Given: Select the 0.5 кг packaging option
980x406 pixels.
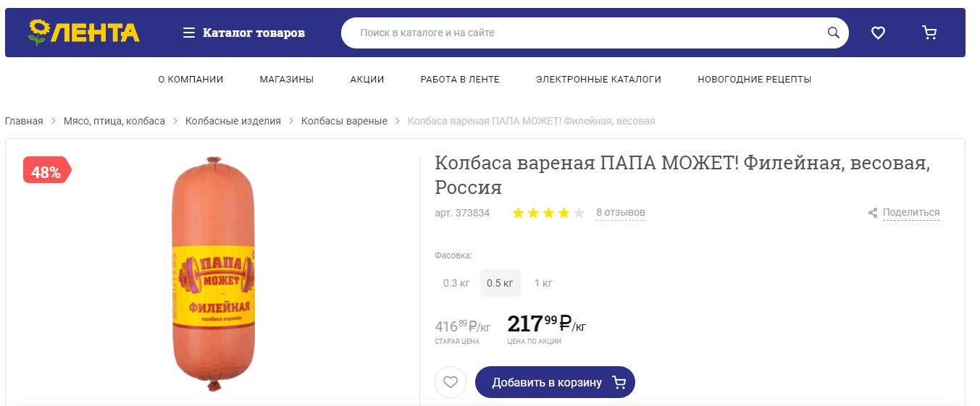Looking at the screenshot, I should point(500,283).
